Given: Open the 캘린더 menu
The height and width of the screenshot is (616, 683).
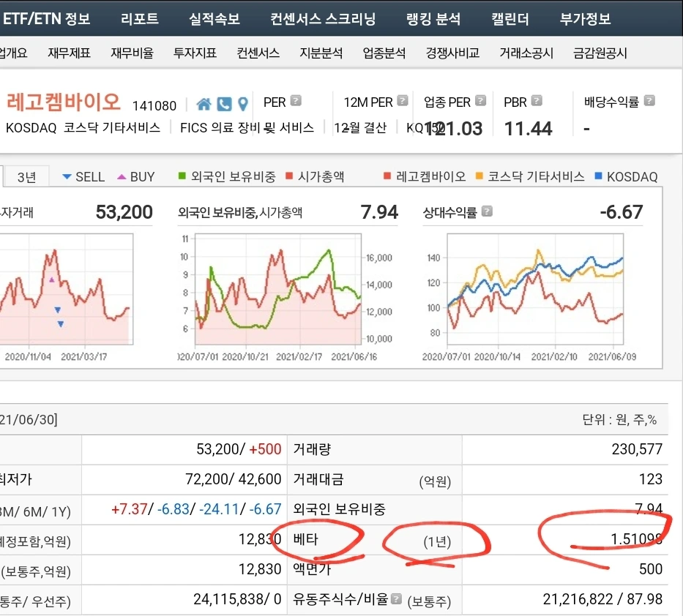Looking at the screenshot, I should coord(510,19).
